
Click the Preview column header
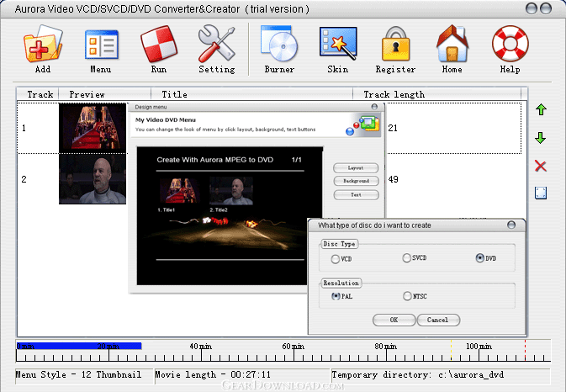(x=104, y=94)
